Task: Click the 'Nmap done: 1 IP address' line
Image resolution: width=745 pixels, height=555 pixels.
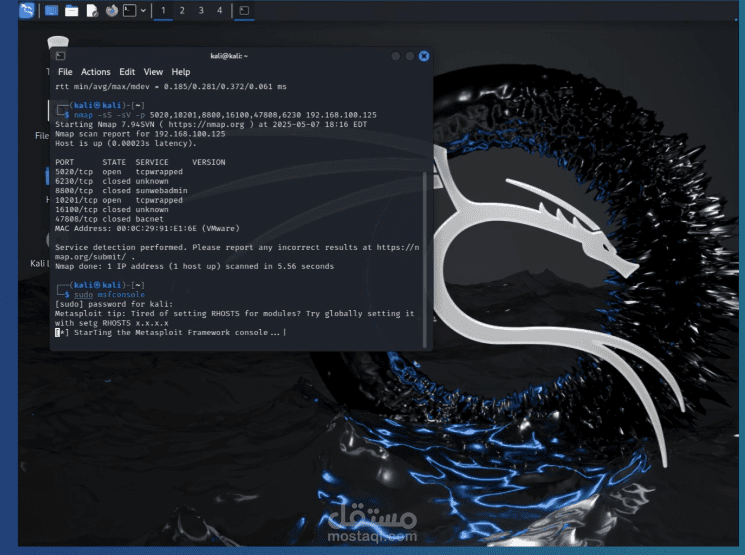Action: 194,266
